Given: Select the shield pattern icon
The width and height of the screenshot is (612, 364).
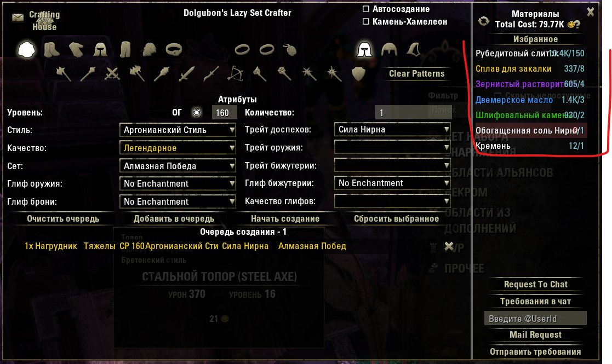Looking at the screenshot, I should click(x=358, y=73).
